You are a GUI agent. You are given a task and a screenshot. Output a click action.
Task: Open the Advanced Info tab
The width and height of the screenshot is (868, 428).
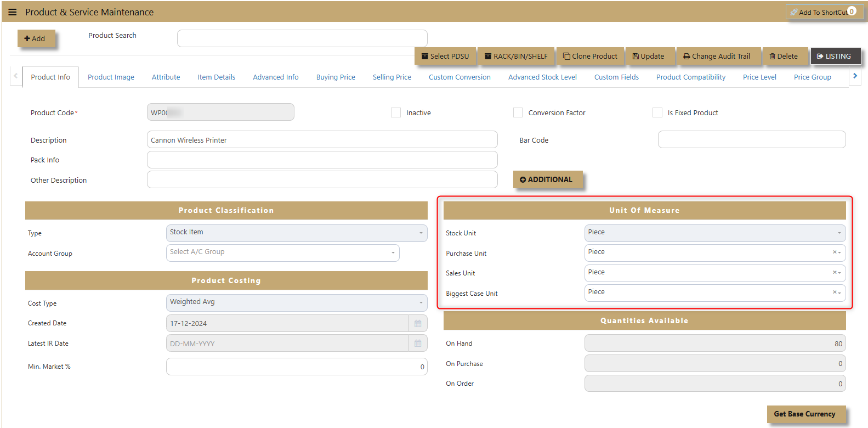click(x=276, y=77)
